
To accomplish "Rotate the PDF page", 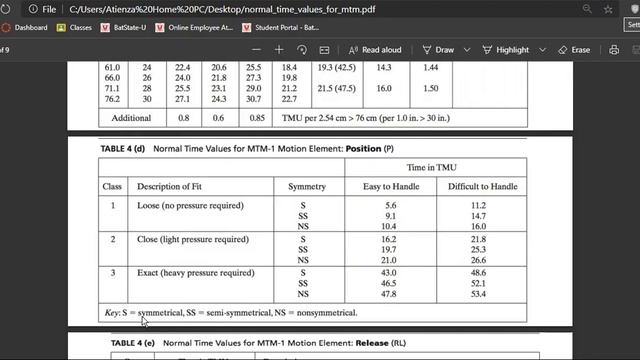I will tap(302, 50).
